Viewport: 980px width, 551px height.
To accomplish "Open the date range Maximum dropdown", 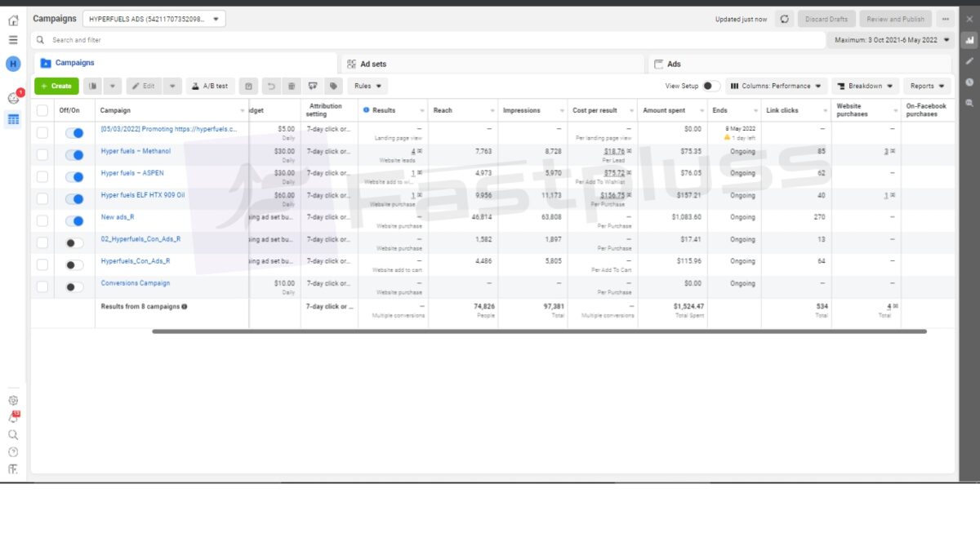I will coord(892,39).
